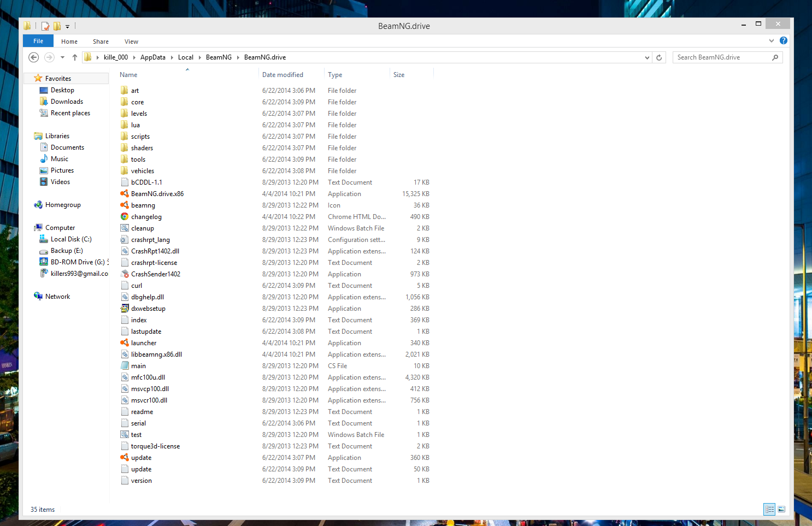Select the art folder icon
Image resolution: width=812 pixels, height=526 pixels.
click(125, 91)
